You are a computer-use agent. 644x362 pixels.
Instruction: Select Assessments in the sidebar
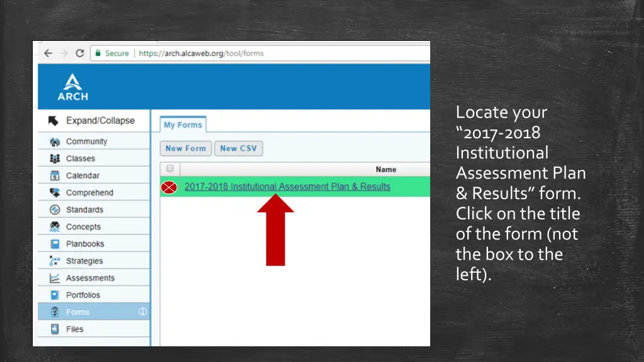[x=94, y=278]
